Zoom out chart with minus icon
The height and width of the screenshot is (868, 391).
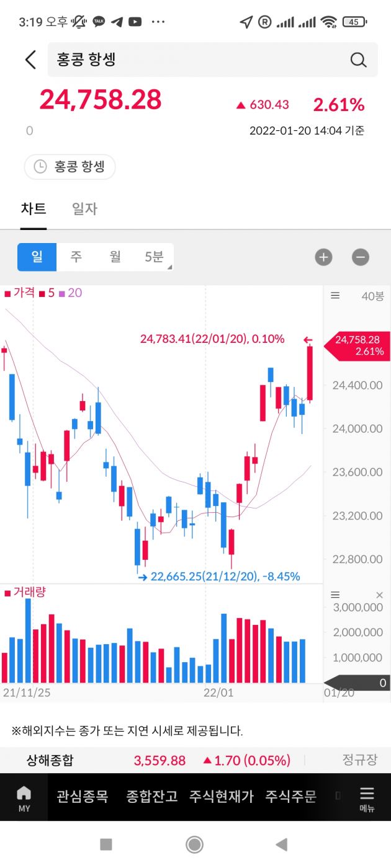point(361,257)
